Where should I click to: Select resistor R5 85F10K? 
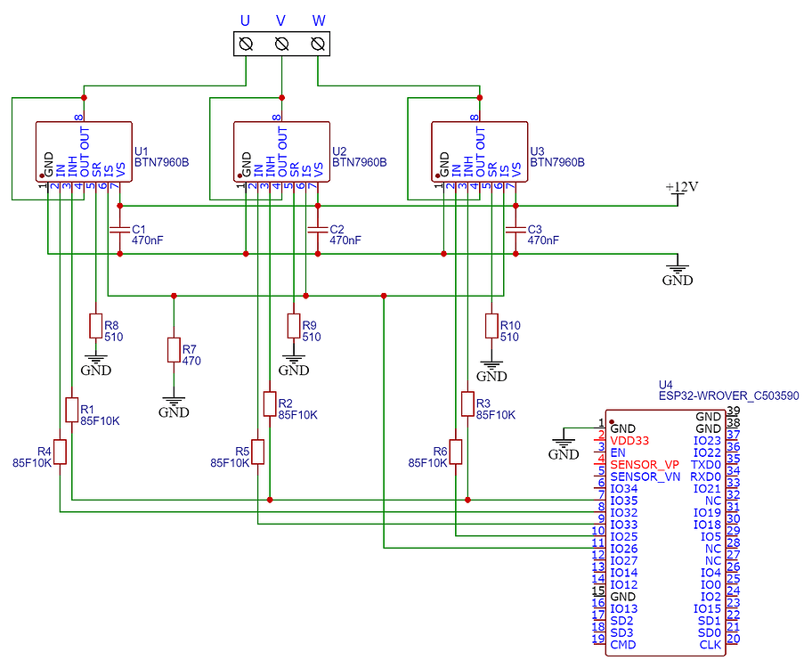click(256, 452)
